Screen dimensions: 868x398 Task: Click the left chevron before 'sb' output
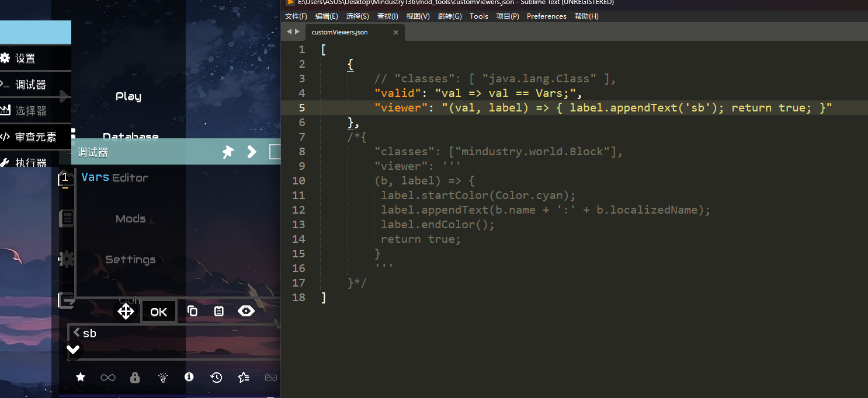coord(77,332)
